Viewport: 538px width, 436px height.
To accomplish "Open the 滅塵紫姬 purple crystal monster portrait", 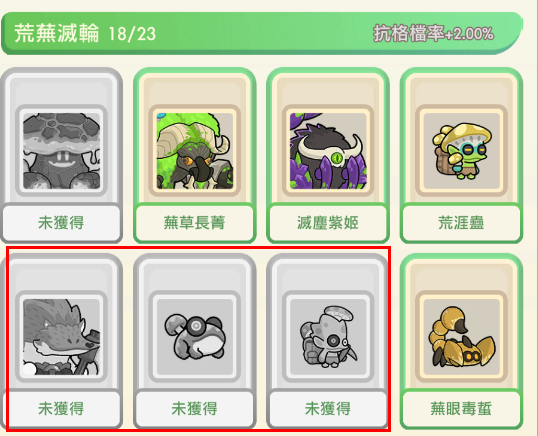I will coord(328,151).
